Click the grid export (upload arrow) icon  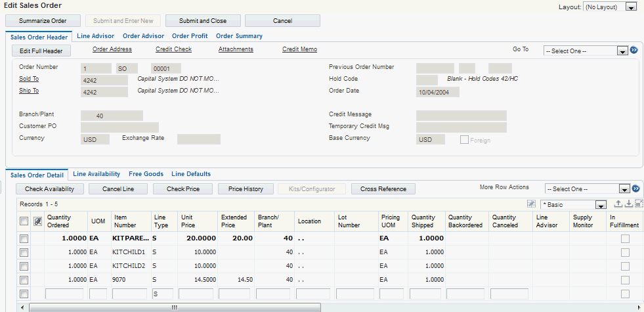(618, 204)
